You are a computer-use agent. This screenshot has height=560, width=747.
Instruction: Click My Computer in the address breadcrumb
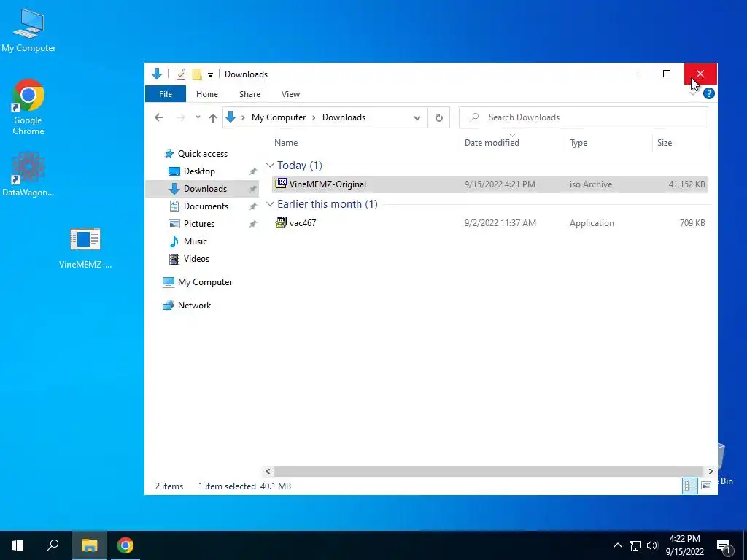click(x=278, y=117)
